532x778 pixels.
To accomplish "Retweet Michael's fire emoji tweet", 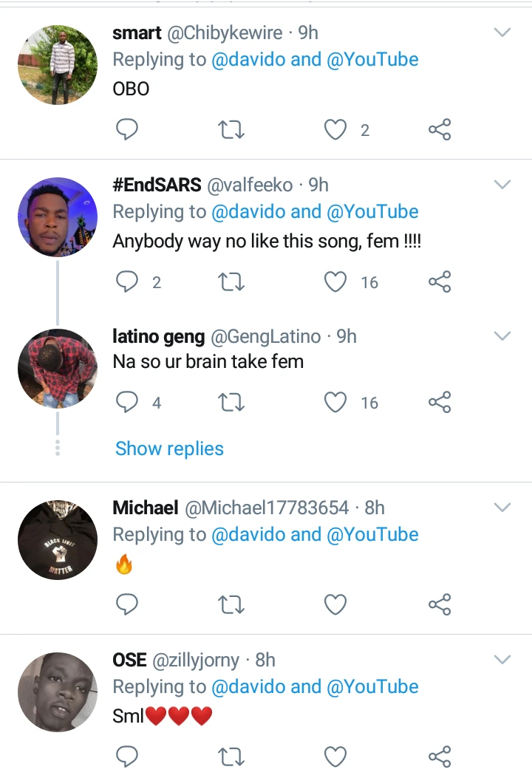I will (x=231, y=606).
